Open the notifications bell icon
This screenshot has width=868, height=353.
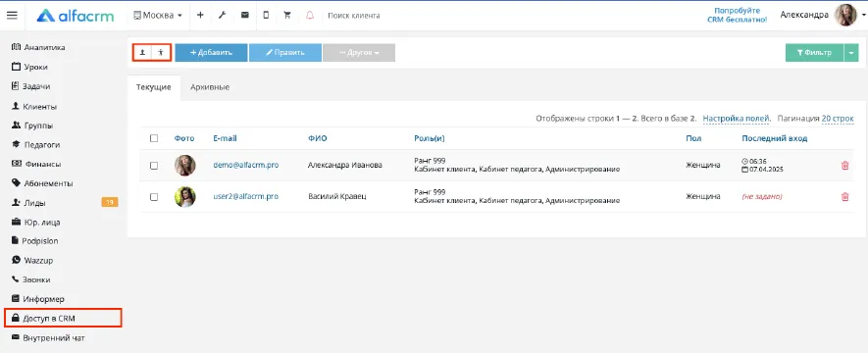coord(310,16)
